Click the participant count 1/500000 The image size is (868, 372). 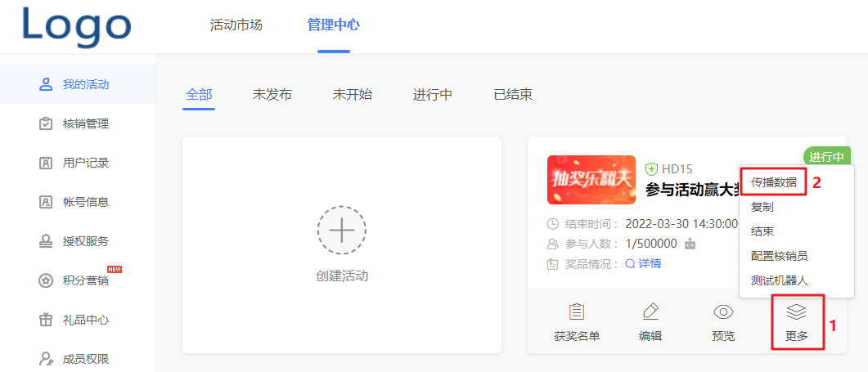pos(651,244)
